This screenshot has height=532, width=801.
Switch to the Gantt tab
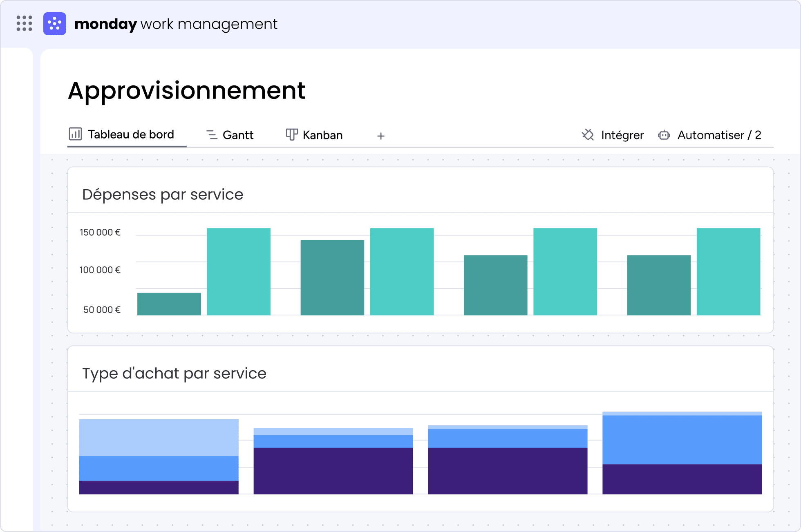[230, 135]
